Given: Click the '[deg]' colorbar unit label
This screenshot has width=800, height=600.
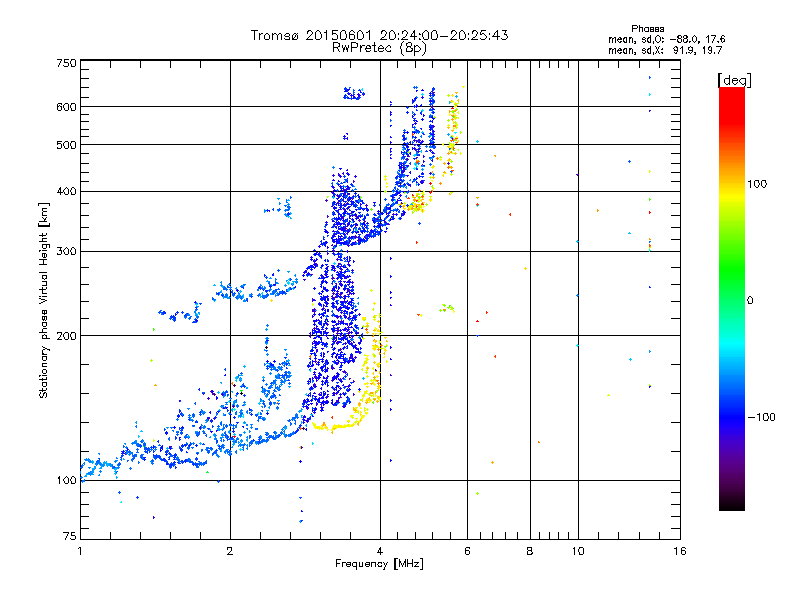Looking at the screenshot, I should 734,81.
